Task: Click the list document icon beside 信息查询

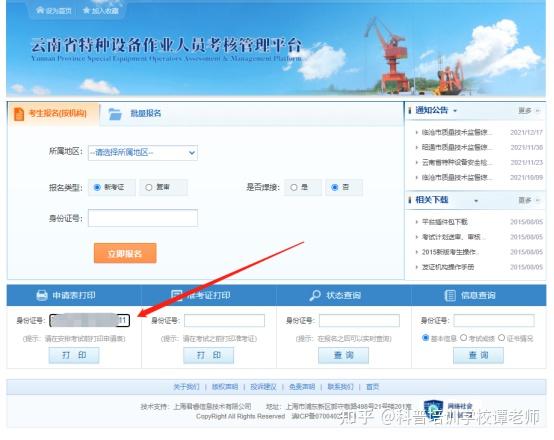Action: [x=450, y=295]
